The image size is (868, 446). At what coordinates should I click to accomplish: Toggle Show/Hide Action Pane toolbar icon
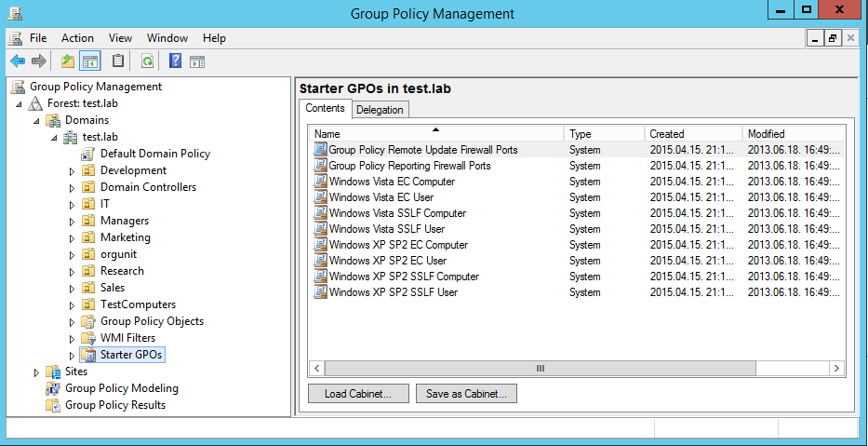197,61
